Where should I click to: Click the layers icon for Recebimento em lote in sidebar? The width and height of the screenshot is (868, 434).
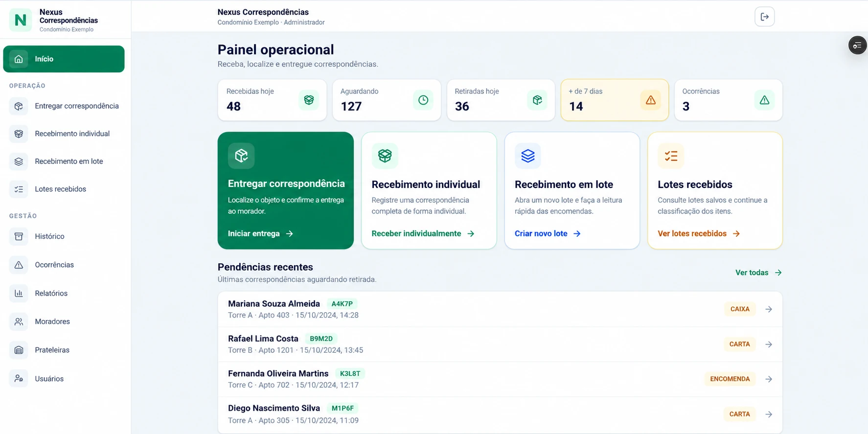click(x=19, y=161)
